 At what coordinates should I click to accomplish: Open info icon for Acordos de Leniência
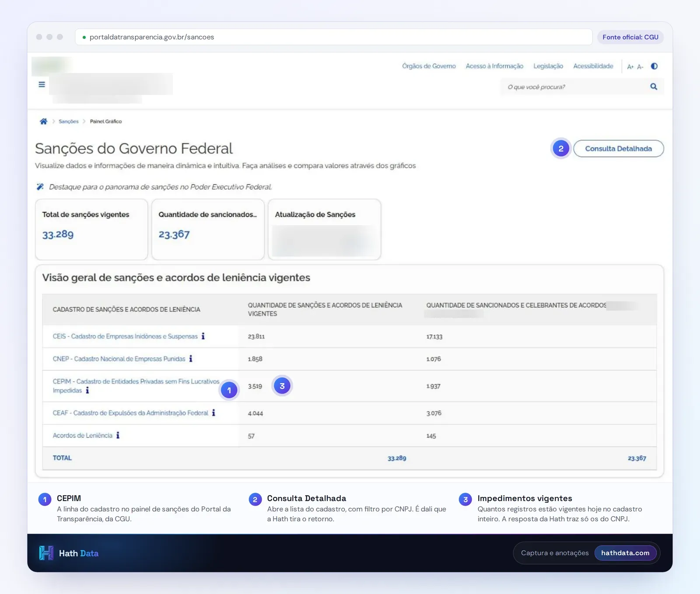point(118,435)
